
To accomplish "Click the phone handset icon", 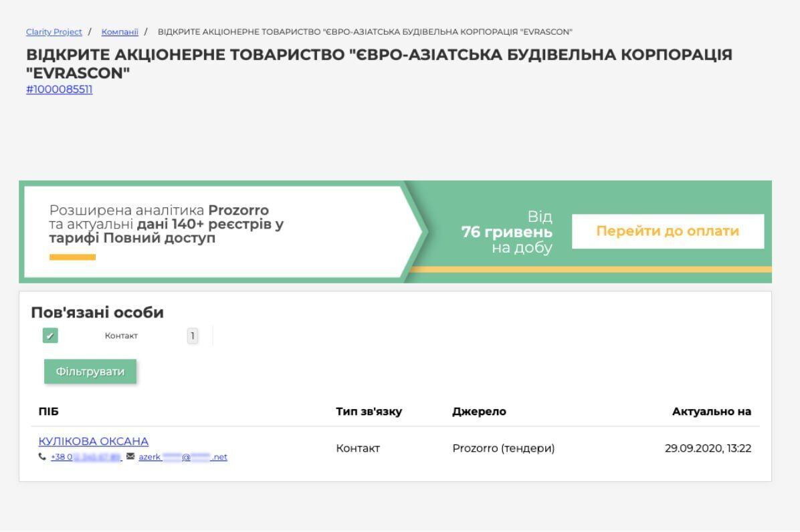I will [x=42, y=456].
